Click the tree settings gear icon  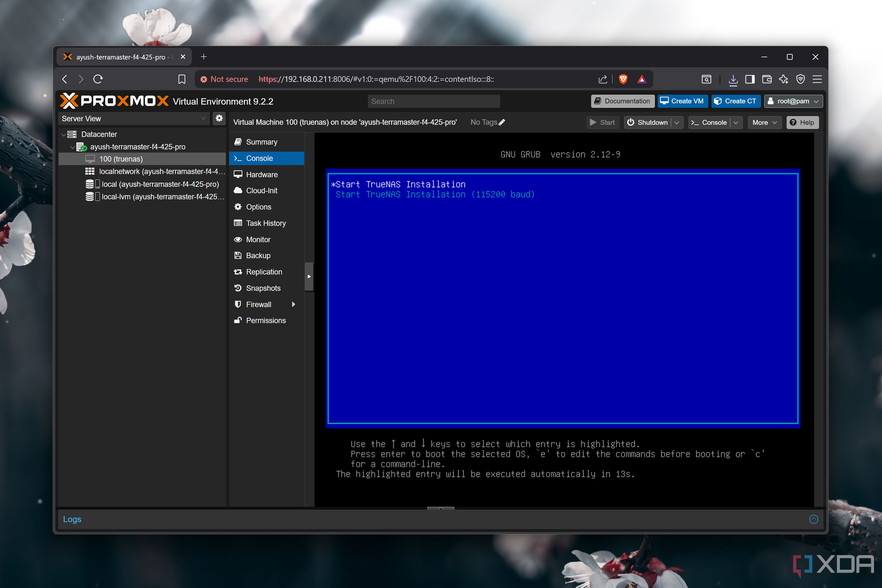point(219,118)
